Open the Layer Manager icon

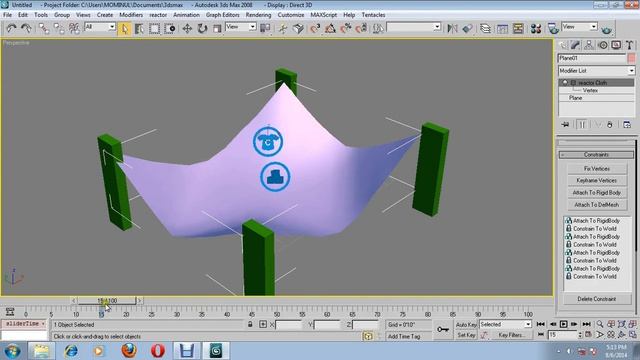click(x=485, y=28)
